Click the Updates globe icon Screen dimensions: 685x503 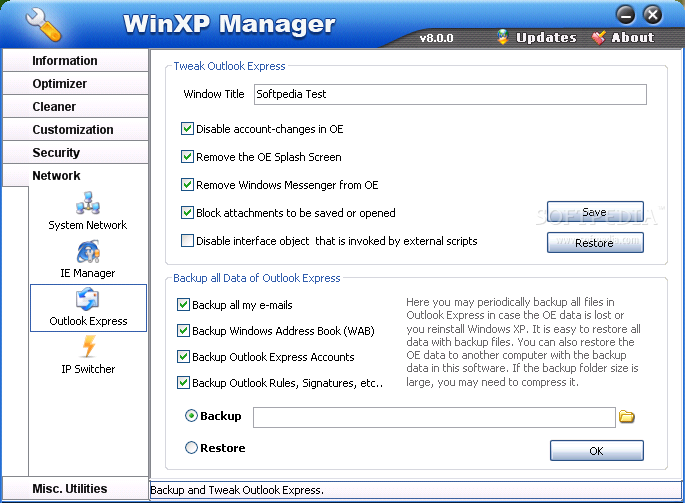[x=503, y=37]
